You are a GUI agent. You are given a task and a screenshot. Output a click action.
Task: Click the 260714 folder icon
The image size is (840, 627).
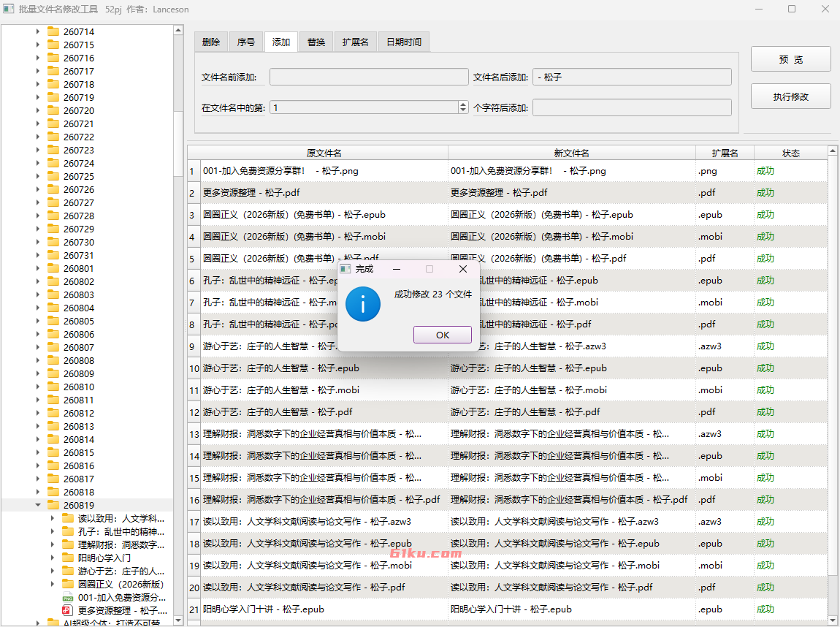[x=53, y=31]
